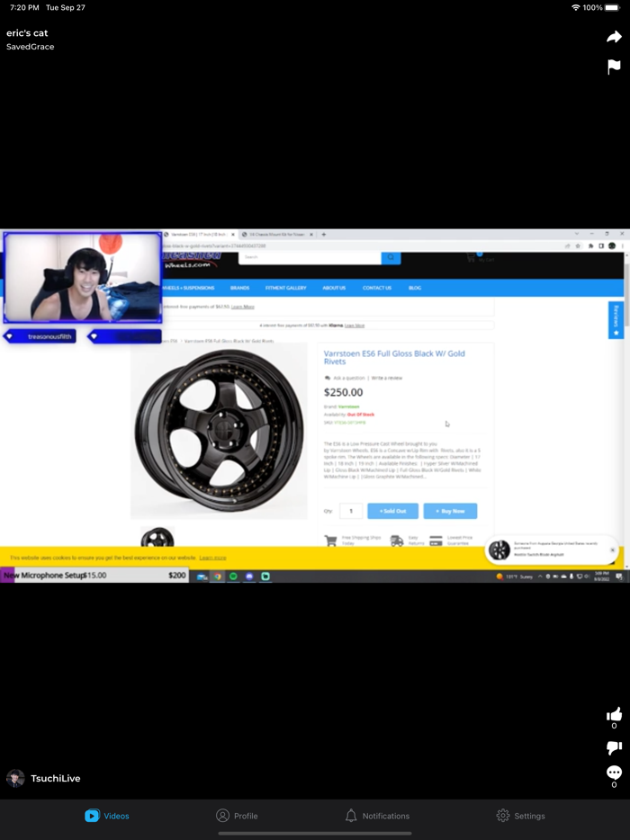Click the SavedGrace uploader name
This screenshot has height=840, width=630.
pos(30,47)
